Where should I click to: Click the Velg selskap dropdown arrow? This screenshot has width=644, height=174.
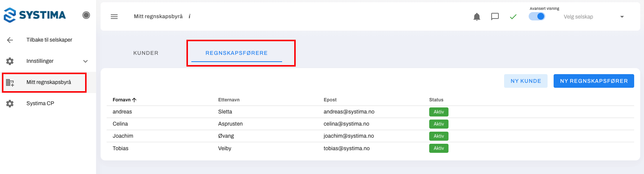(x=622, y=17)
